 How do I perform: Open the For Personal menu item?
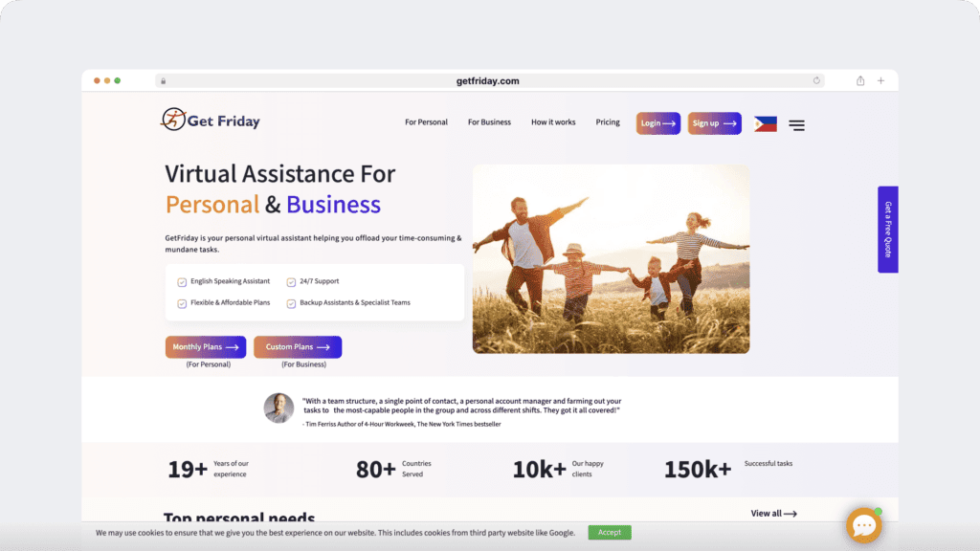click(x=426, y=122)
